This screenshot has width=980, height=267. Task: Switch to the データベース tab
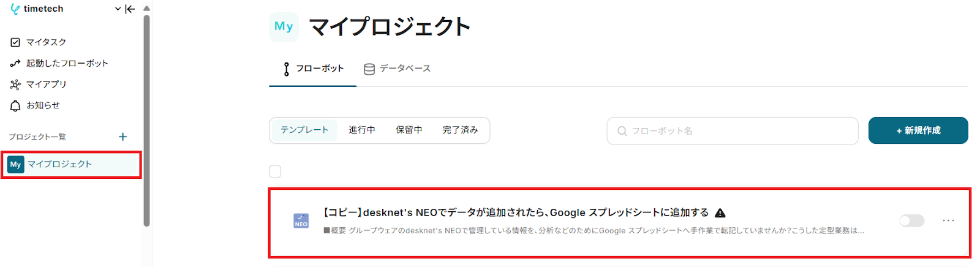point(397,69)
